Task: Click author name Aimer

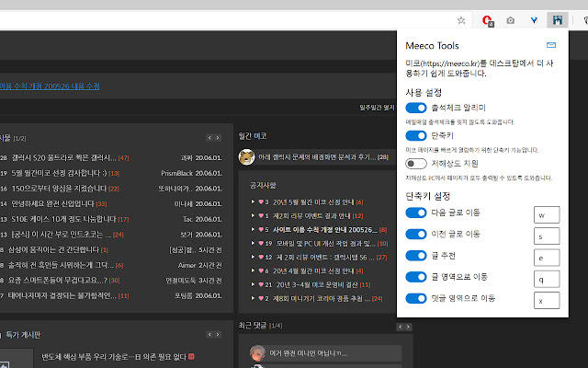Action: click(187, 265)
